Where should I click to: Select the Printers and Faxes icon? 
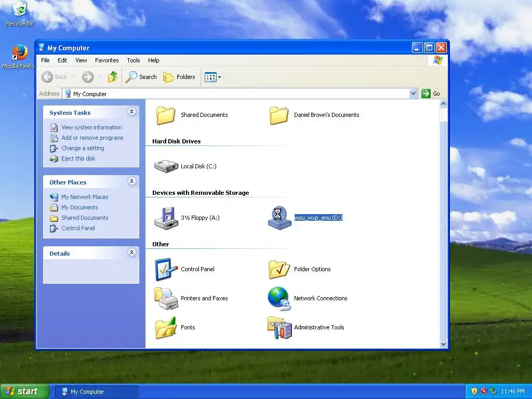click(x=166, y=299)
